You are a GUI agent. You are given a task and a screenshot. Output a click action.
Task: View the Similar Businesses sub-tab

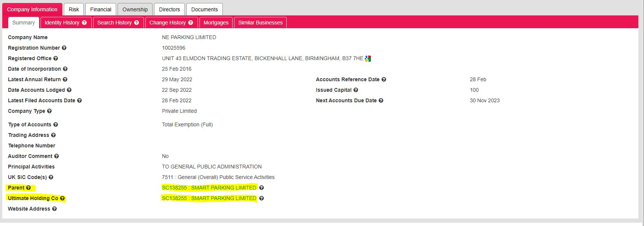[260, 23]
